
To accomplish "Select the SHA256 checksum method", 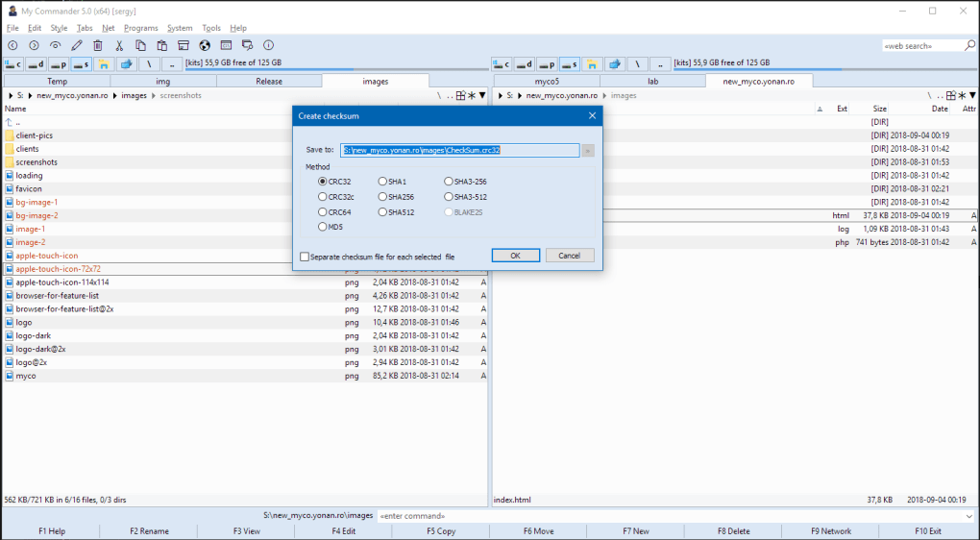I will (383, 196).
